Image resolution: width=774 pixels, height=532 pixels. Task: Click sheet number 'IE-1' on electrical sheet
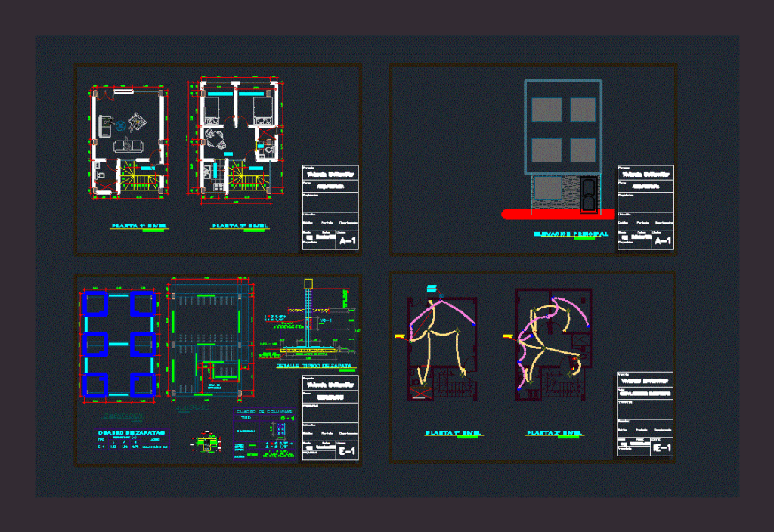(661, 447)
